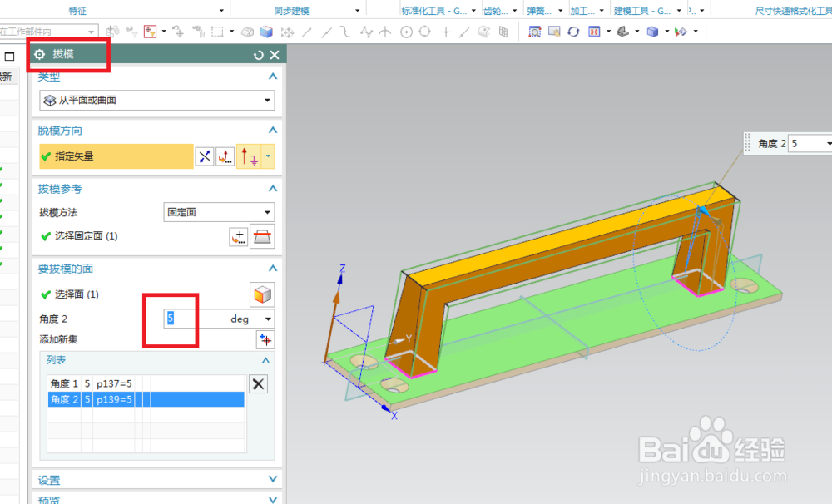Collapse the 要拔模的面 section
832x504 pixels.
pos(272,268)
